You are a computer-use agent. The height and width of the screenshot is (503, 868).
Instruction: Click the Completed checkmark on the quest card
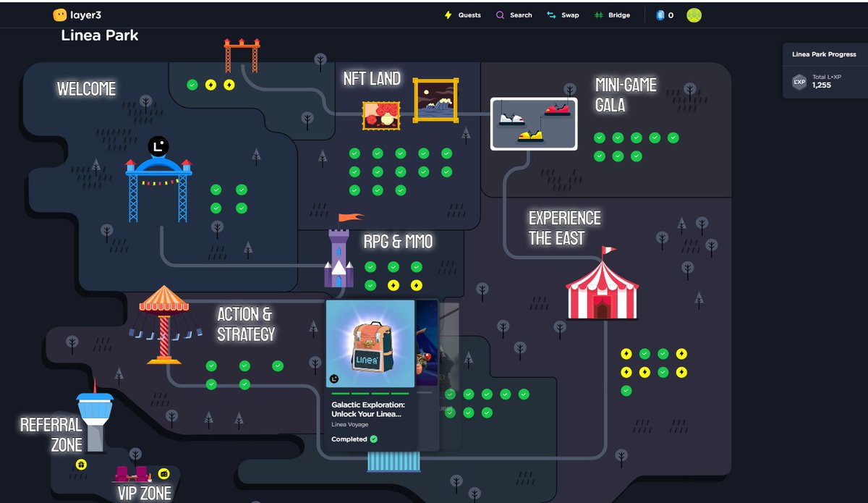click(374, 439)
